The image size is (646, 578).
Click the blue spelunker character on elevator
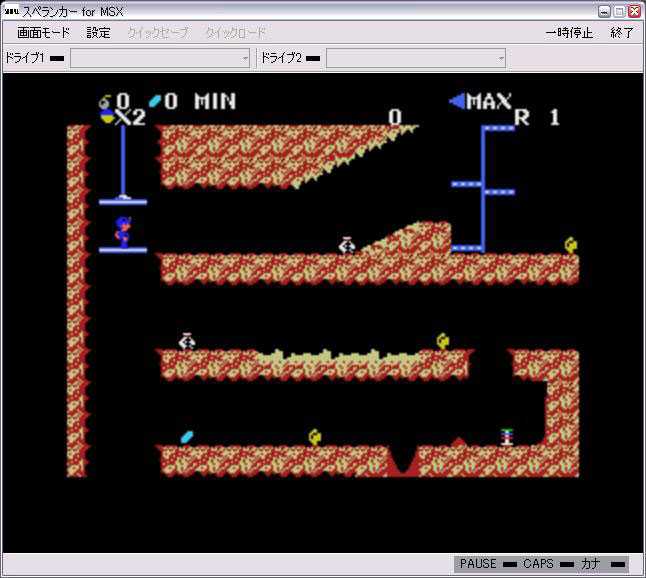[123, 232]
